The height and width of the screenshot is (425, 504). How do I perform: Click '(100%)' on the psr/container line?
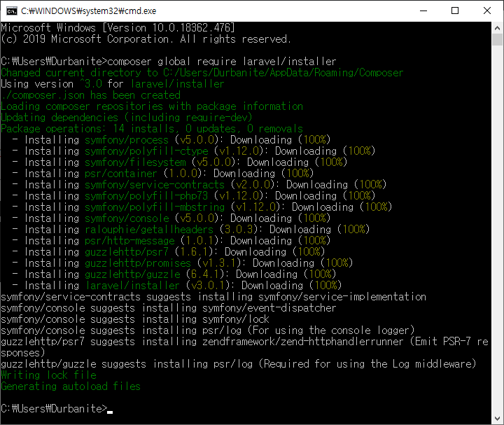tap(297, 174)
